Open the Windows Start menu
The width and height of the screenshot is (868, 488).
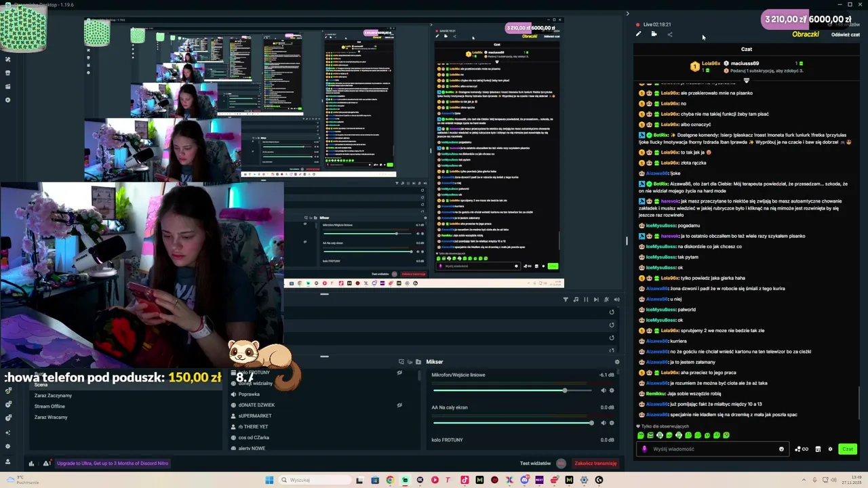pyautogui.click(x=269, y=480)
